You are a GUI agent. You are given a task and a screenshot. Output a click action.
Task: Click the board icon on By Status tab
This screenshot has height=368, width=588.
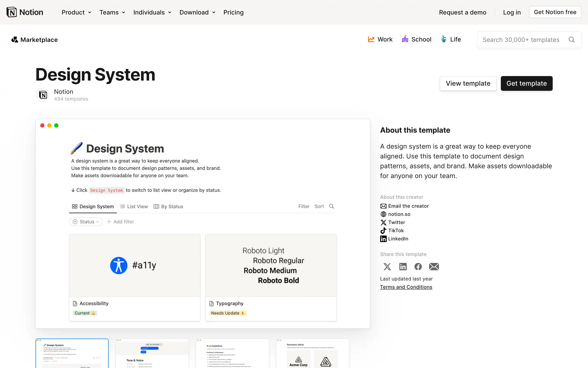156,206
